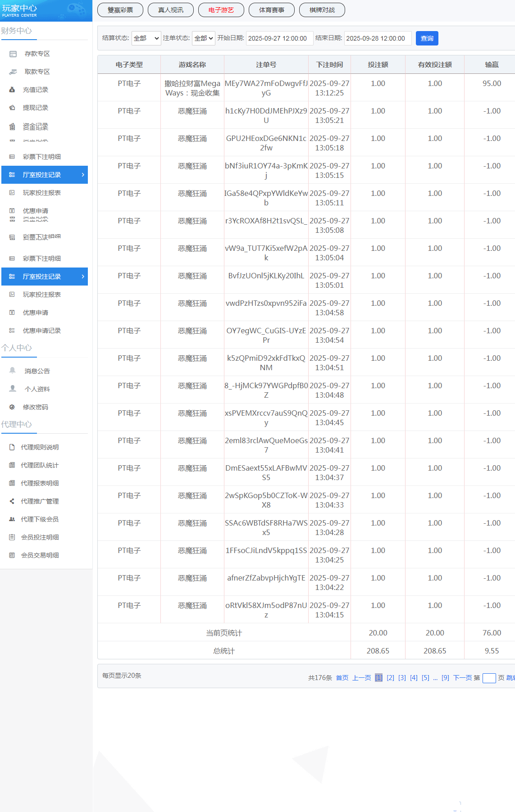Click the deposit zone icon in sidebar

[13, 54]
